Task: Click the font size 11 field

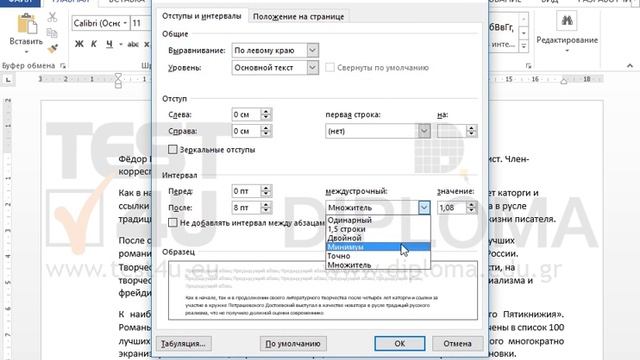Action: [x=140, y=23]
